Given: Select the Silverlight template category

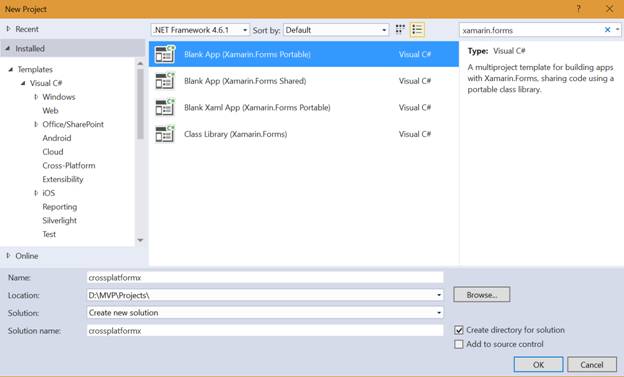Looking at the screenshot, I should [x=59, y=221].
